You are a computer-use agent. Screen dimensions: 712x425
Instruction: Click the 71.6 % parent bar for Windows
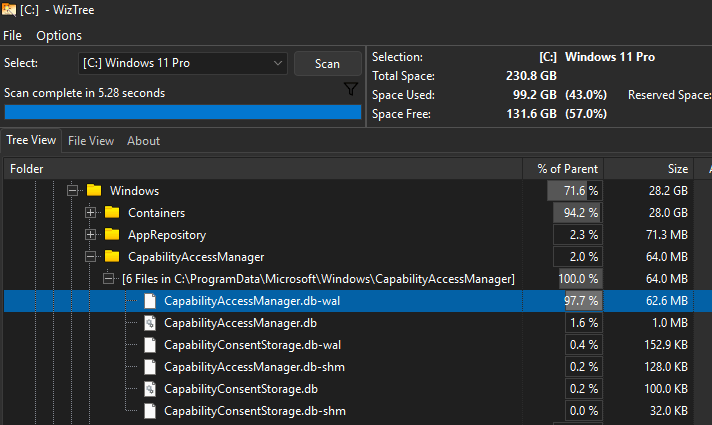[575, 191]
